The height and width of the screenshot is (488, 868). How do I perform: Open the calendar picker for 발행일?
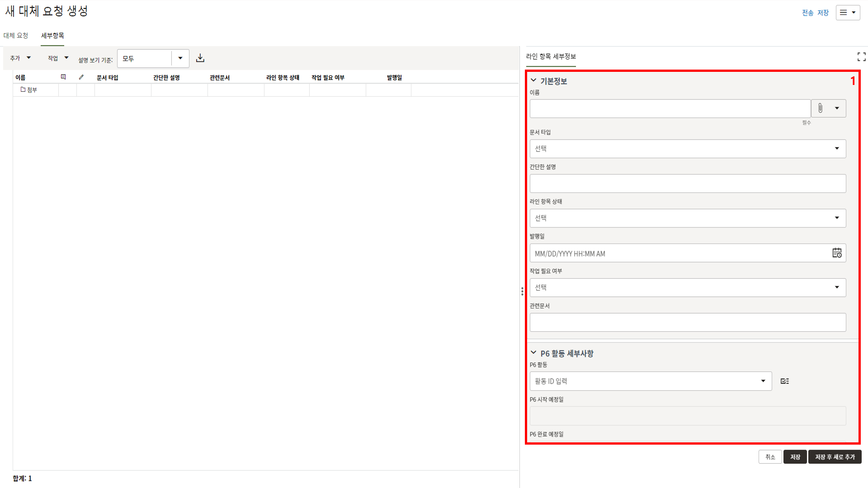tap(837, 253)
